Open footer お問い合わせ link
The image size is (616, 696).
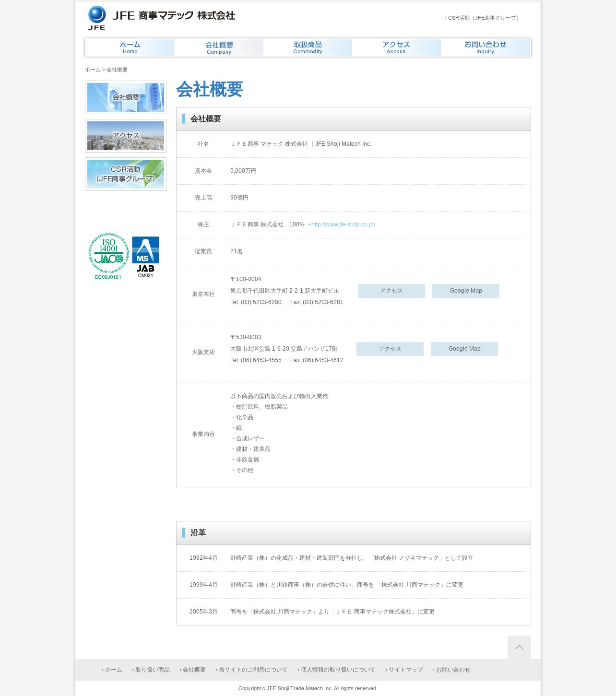tap(451, 670)
